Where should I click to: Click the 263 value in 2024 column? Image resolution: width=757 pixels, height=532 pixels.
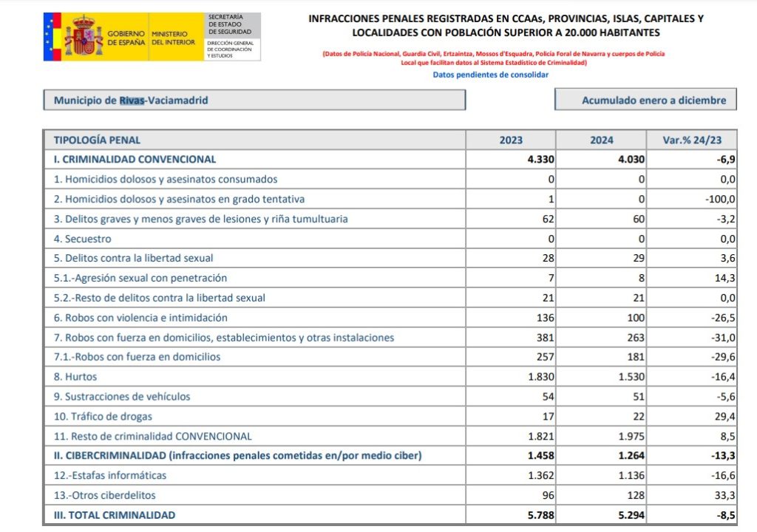[x=636, y=337]
